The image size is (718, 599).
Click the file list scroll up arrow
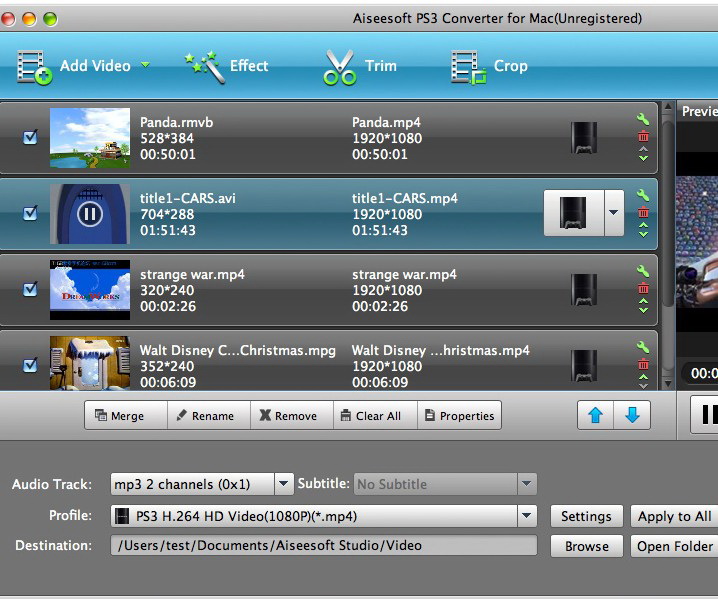668,107
